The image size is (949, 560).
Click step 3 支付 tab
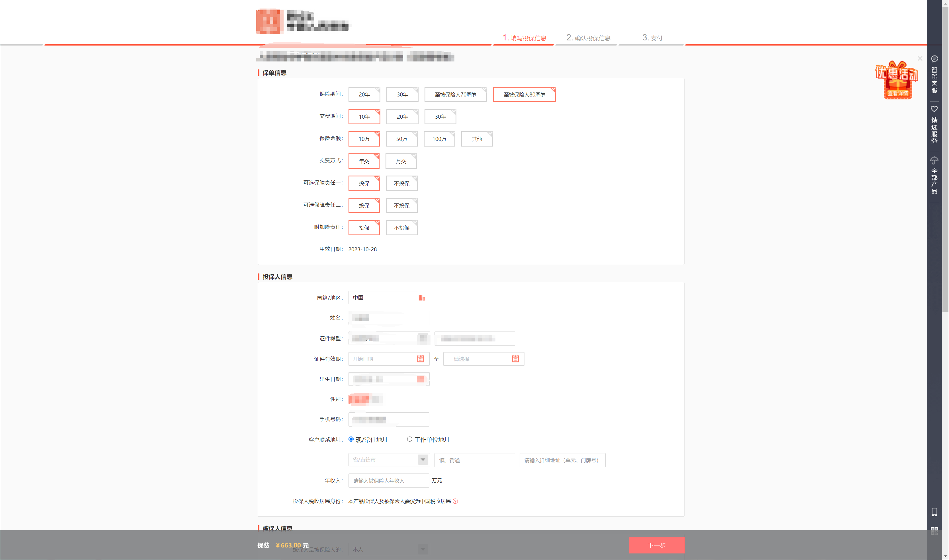[652, 38]
